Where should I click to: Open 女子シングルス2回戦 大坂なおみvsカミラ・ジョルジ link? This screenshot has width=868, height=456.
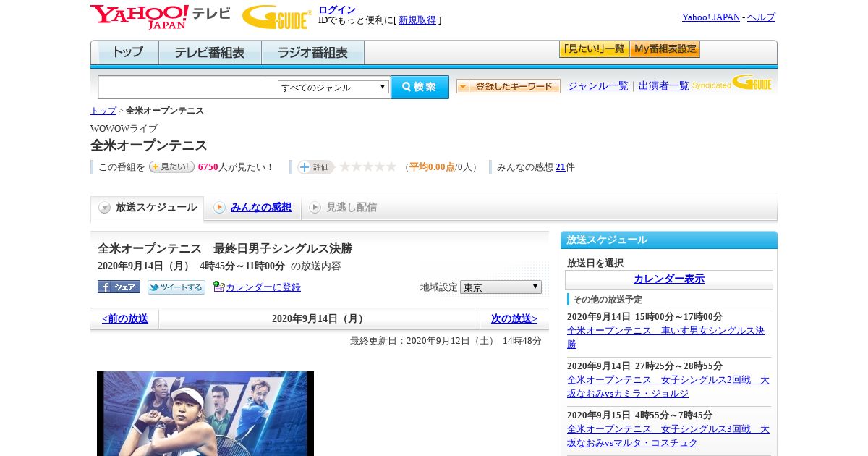click(x=668, y=387)
